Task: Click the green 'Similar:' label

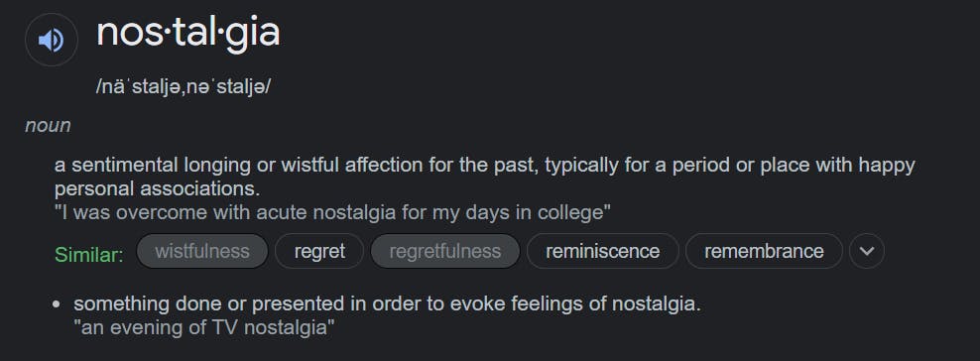Action: [89, 254]
